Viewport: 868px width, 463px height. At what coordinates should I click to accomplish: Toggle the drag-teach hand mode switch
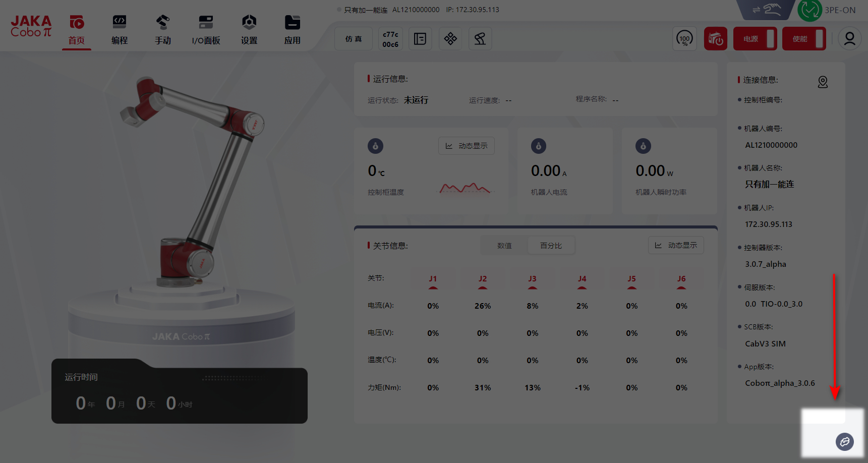(x=766, y=10)
